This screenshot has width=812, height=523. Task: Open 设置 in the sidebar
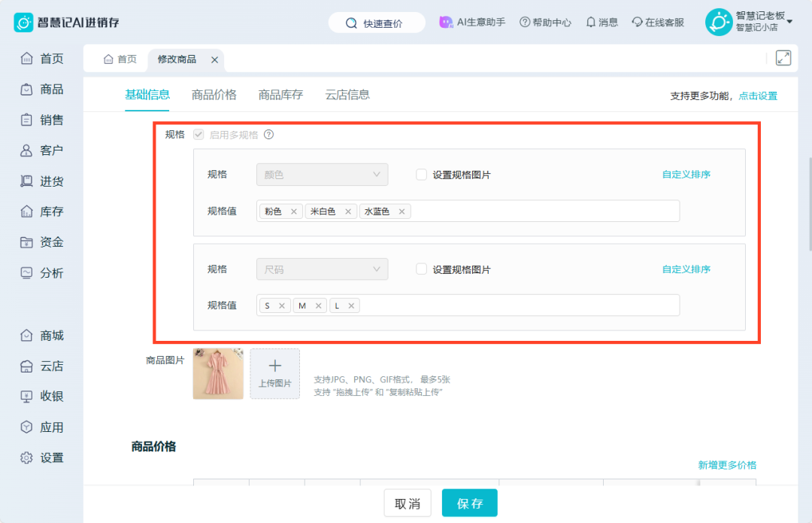coord(42,458)
